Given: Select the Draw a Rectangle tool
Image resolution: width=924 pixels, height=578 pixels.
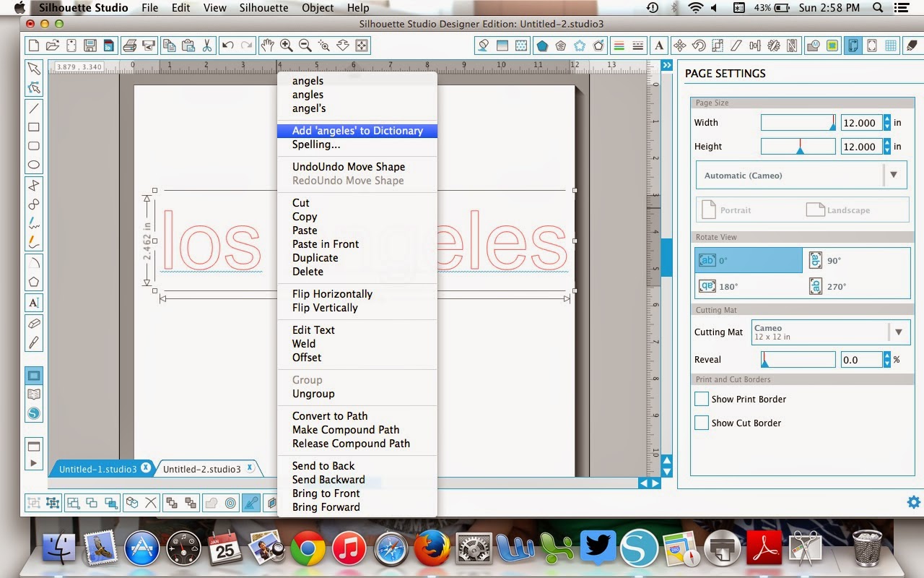Looking at the screenshot, I should (x=33, y=127).
